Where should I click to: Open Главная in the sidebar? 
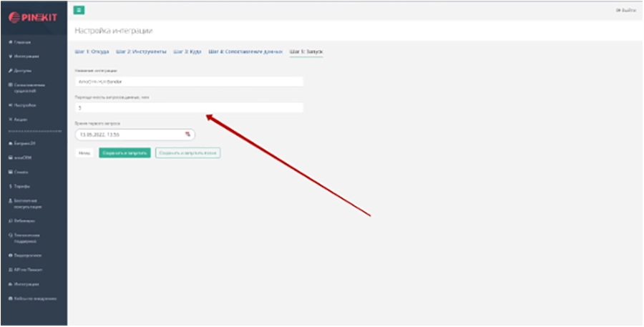tap(23, 43)
